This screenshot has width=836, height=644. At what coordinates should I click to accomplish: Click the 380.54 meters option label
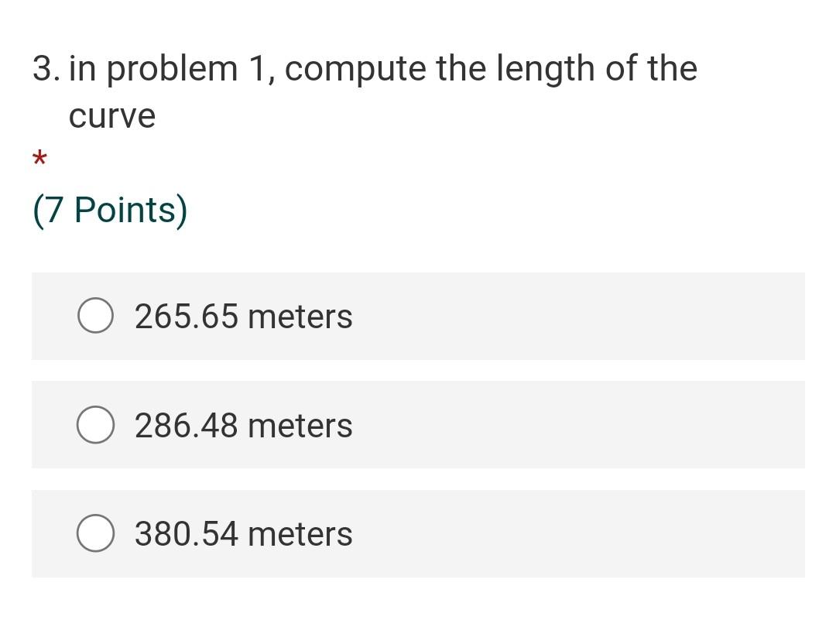pyautogui.click(x=244, y=533)
